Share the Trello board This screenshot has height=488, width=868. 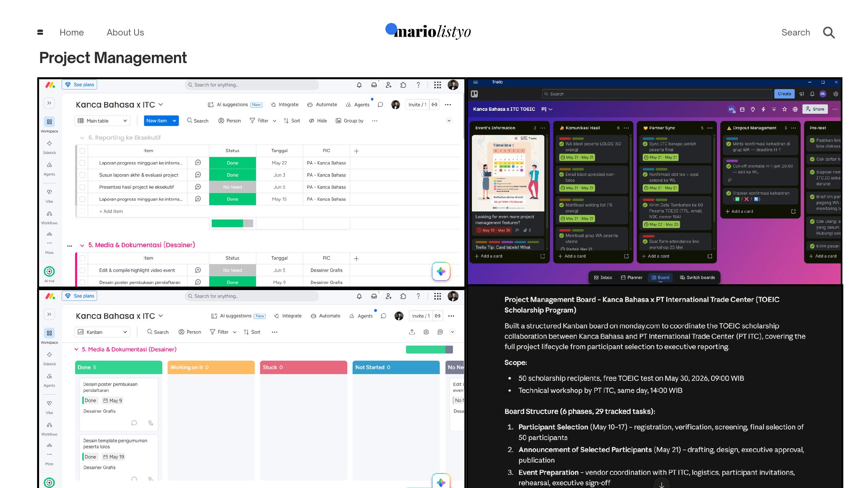[x=815, y=109]
